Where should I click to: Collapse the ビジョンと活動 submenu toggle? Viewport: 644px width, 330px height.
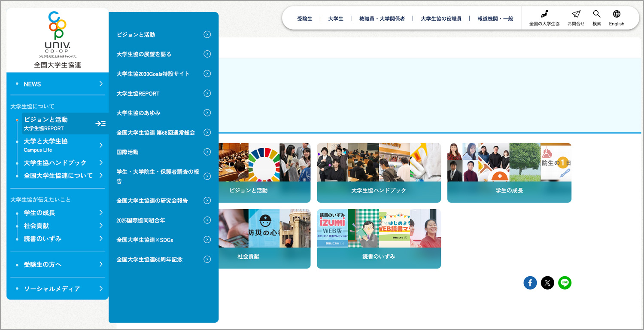100,124
